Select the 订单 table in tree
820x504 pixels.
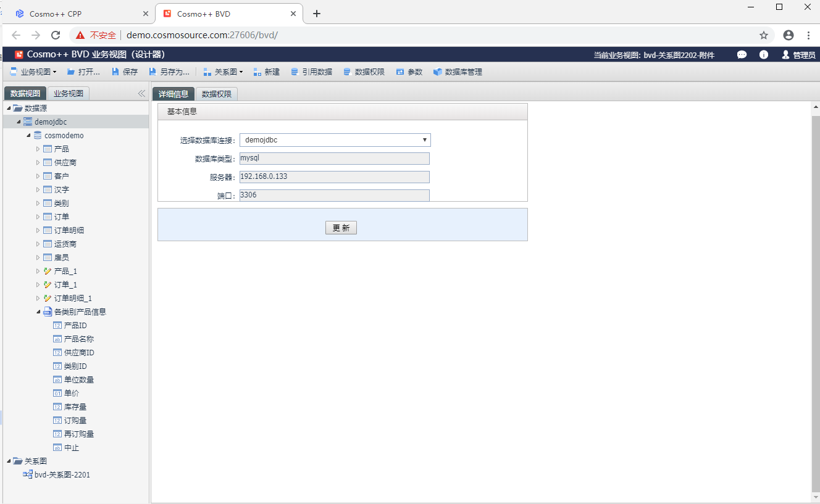[x=62, y=217]
